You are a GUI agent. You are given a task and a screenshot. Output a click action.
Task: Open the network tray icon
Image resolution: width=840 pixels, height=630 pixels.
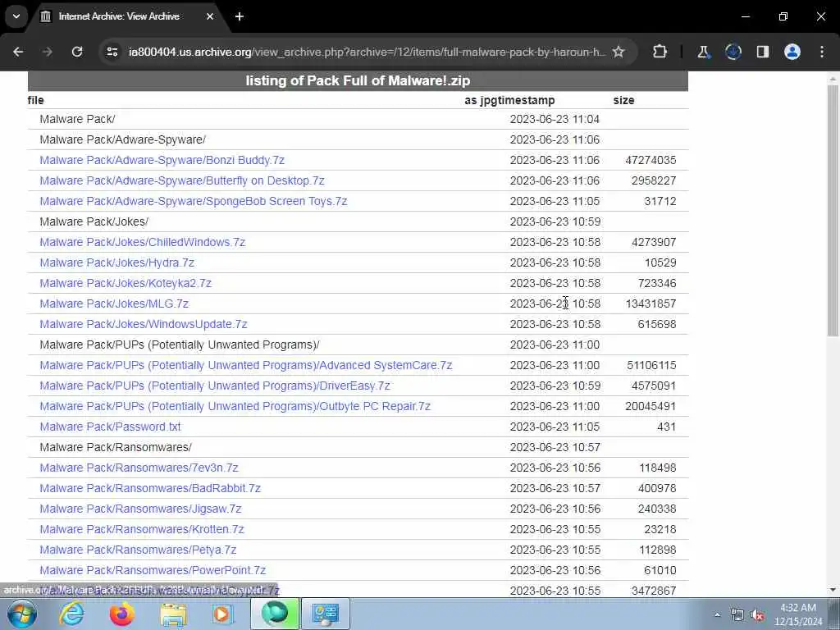pos(737,614)
